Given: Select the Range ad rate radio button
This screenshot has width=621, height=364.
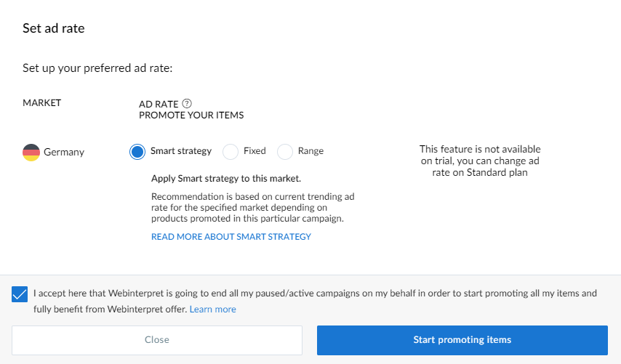Looking at the screenshot, I should [x=285, y=152].
